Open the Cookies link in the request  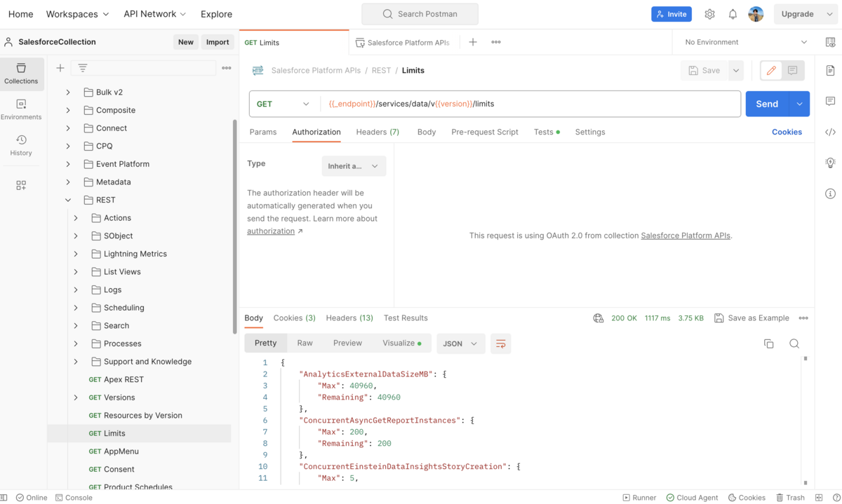[787, 132]
